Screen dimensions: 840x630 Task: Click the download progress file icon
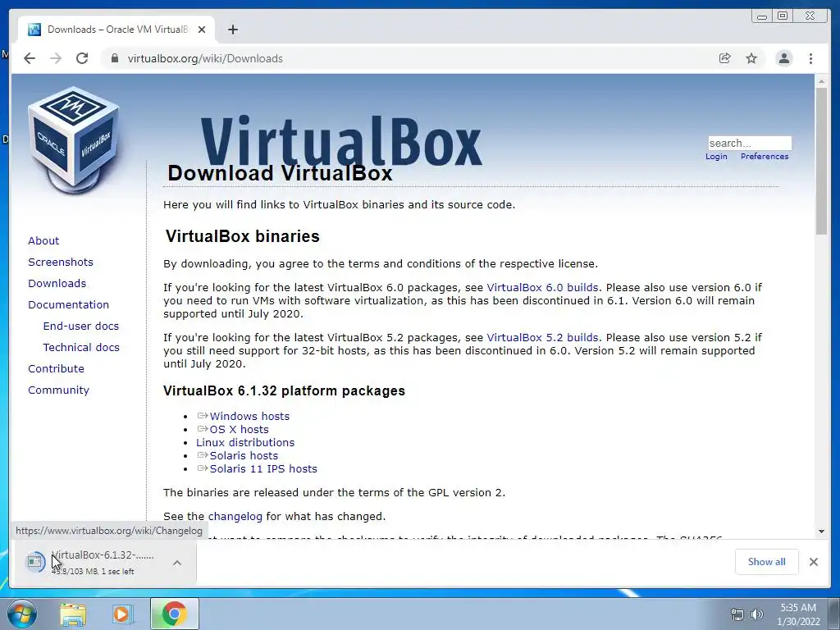click(35, 562)
